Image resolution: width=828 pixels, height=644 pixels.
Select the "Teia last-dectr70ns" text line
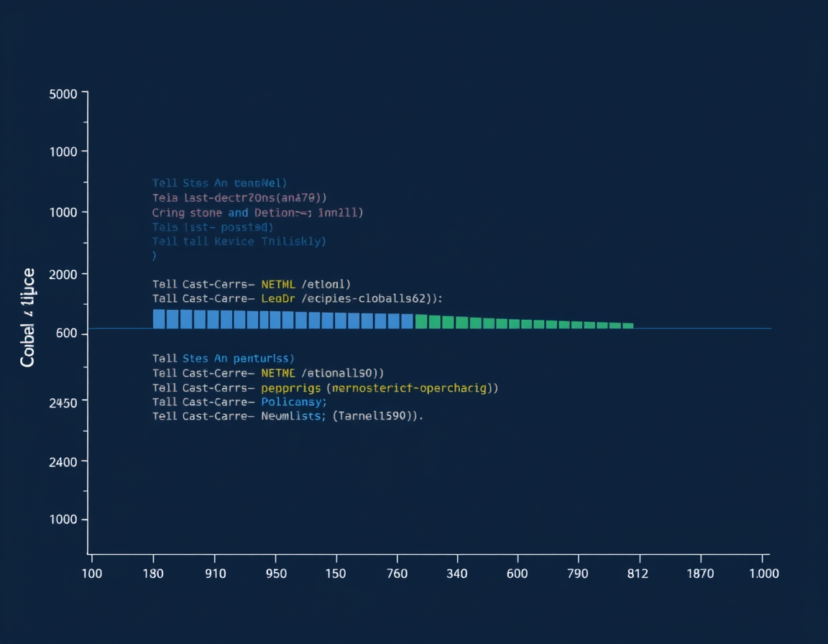coord(239,198)
